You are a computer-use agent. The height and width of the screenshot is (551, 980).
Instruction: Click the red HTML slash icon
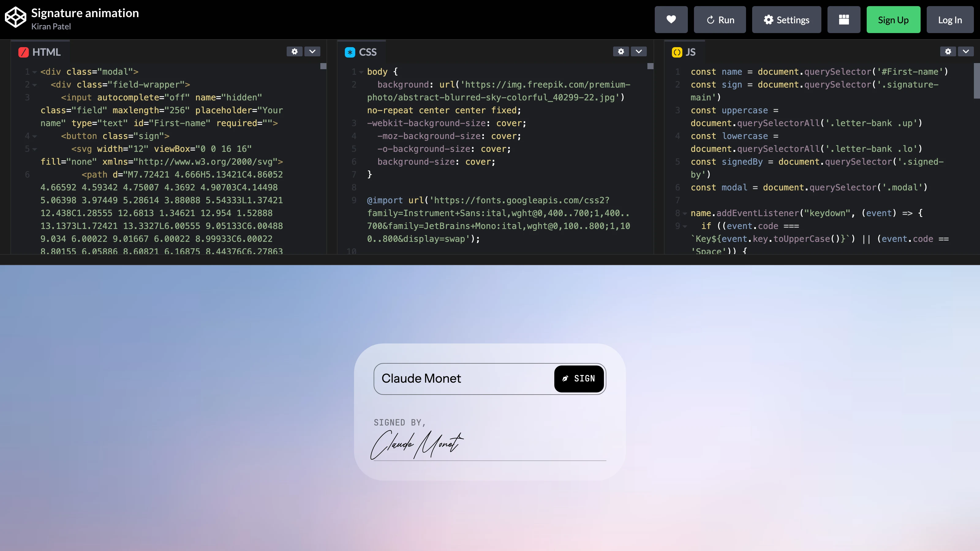tap(24, 52)
